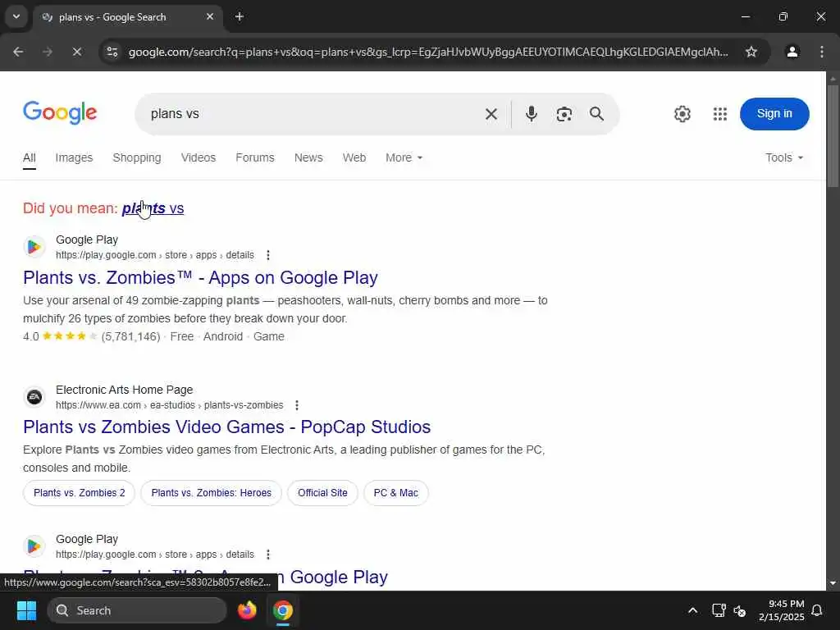
Task: Bookmark this page with the star icon
Action: 751,52
